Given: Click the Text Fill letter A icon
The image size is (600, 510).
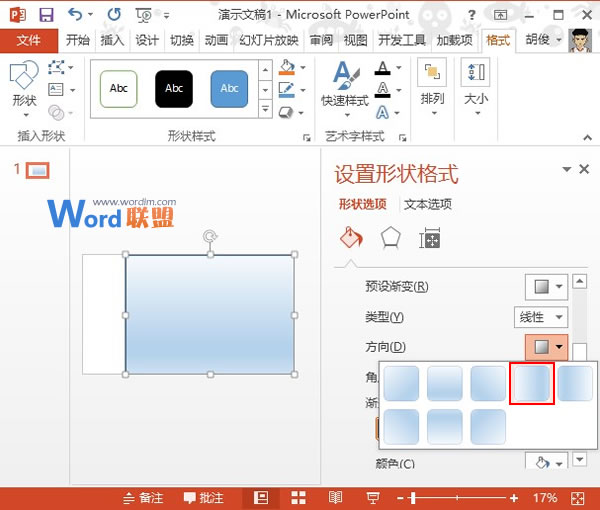Looking at the screenshot, I should point(382,68).
